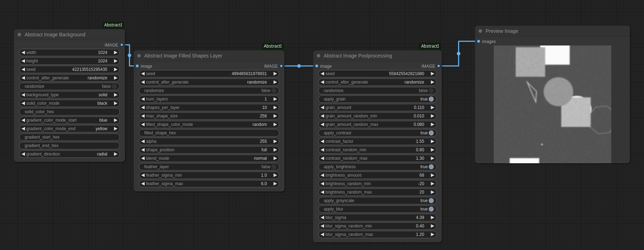Screen dimensions: 644x250
Task: Click the Filled Shapes Layer image input socket
Action: pos(137,66)
